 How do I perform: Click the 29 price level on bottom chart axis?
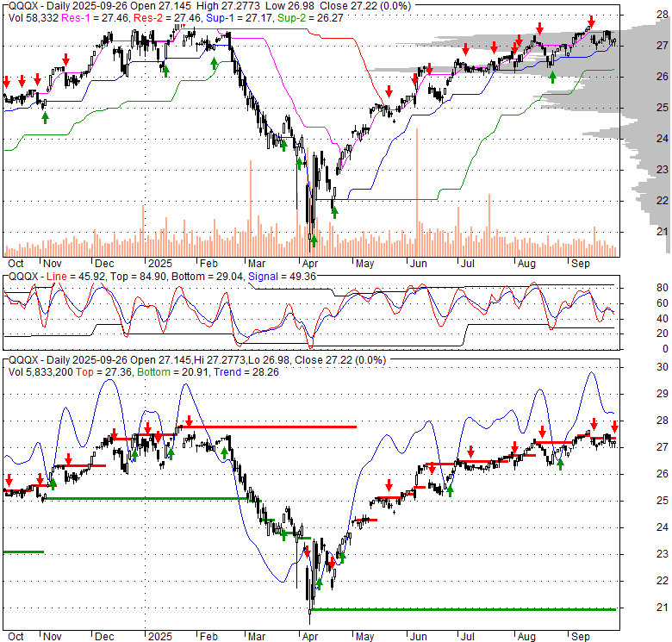tap(663, 394)
